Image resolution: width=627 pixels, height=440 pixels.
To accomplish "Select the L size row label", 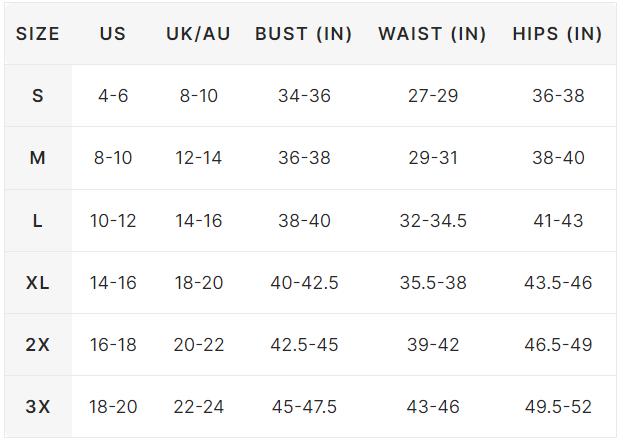I will tap(38, 221).
